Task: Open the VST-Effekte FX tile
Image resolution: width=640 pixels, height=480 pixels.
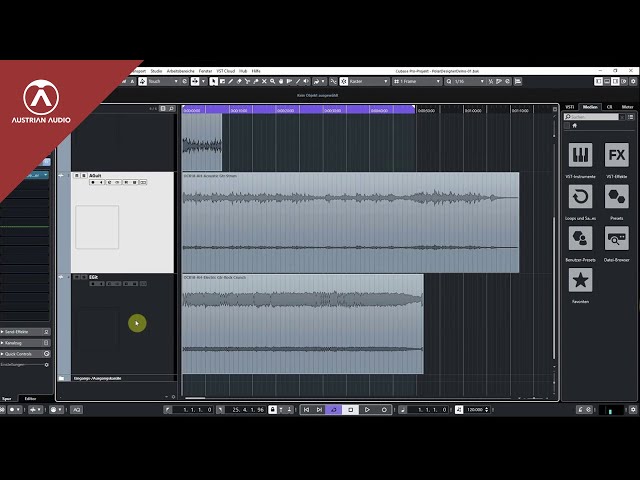Action: pyautogui.click(x=616, y=155)
